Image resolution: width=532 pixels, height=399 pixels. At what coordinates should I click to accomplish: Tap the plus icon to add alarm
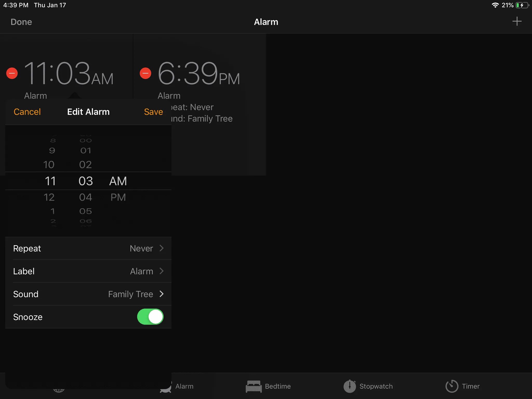tap(517, 22)
